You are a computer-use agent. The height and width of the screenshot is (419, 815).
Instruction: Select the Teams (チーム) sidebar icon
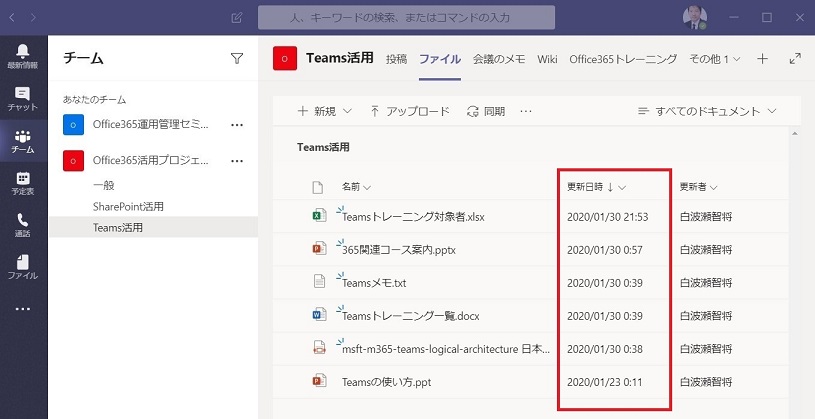(x=22, y=136)
